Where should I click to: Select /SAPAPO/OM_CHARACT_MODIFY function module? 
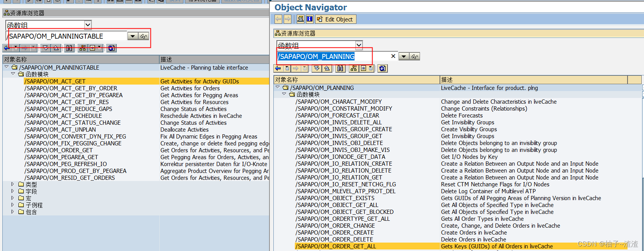point(338,101)
